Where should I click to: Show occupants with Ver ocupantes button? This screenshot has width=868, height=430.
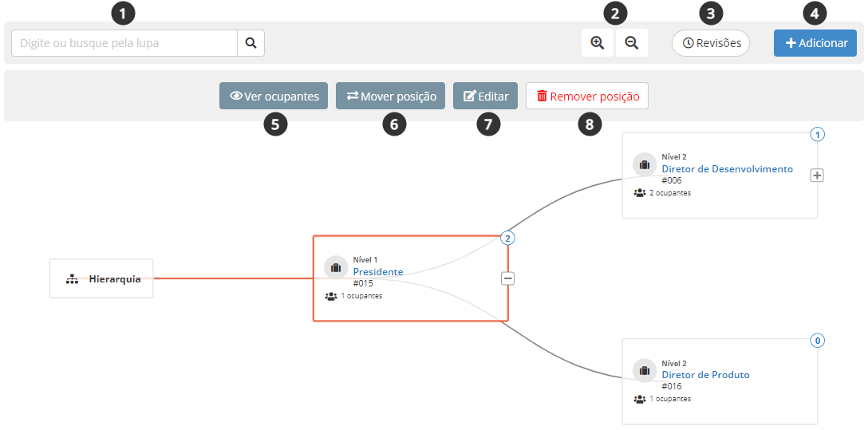(274, 97)
